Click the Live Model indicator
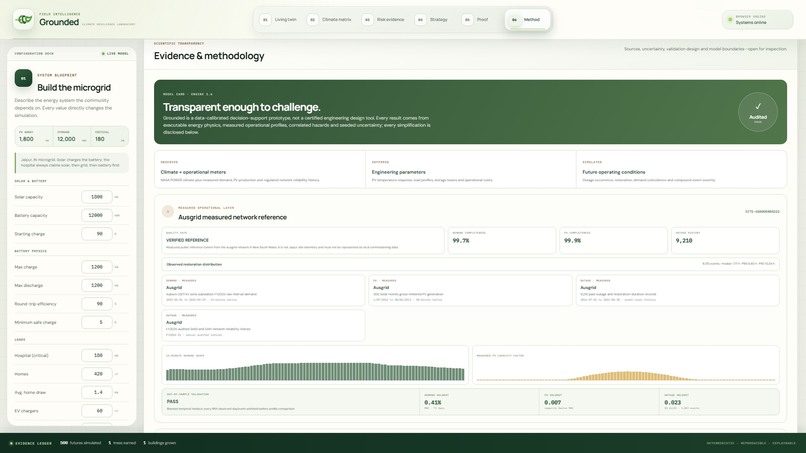 [x=115, y=53]
